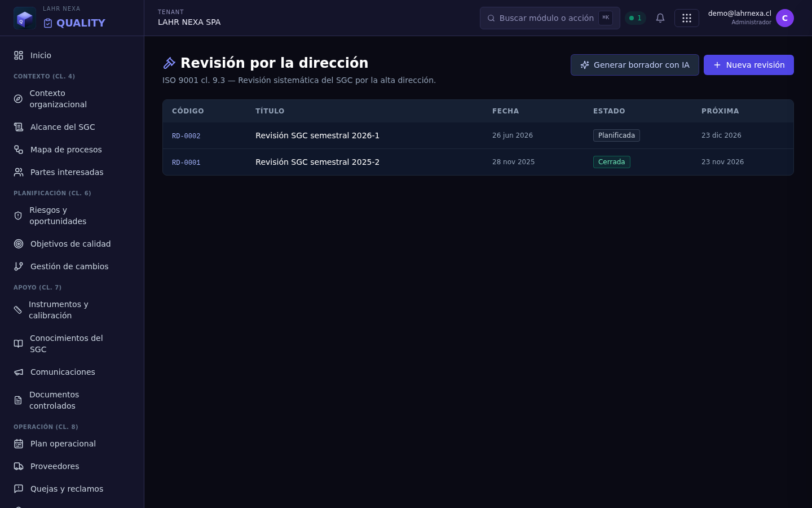
Task: Click the Plan operacional calendar icon
Action: tap(19, 444)
